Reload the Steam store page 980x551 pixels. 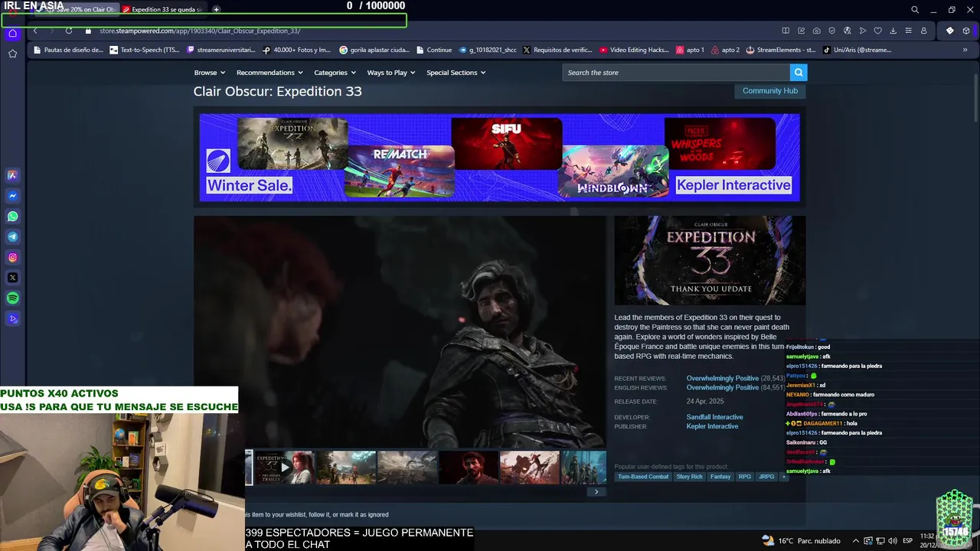click(x=69, y=31)
